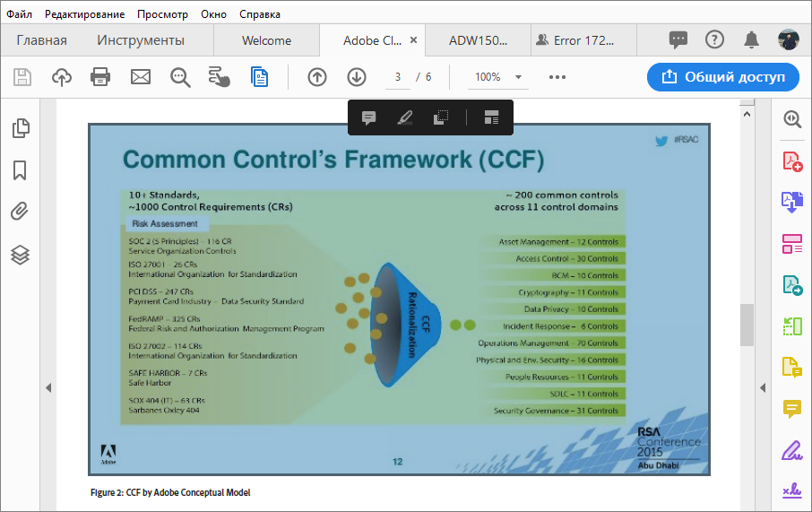Viewport: 812px width, 512px height.
Task: Switch to the Главная tab
Action: click(42, 40)
